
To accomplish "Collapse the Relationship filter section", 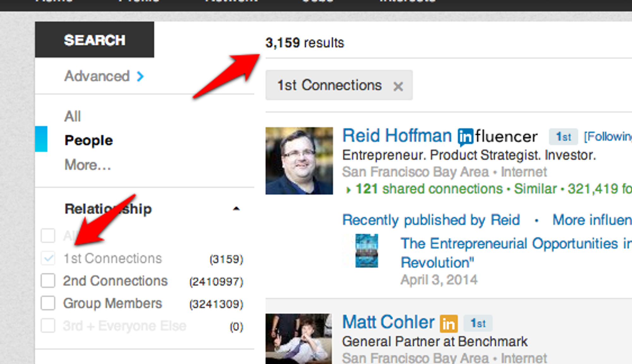I will [236, 209].
